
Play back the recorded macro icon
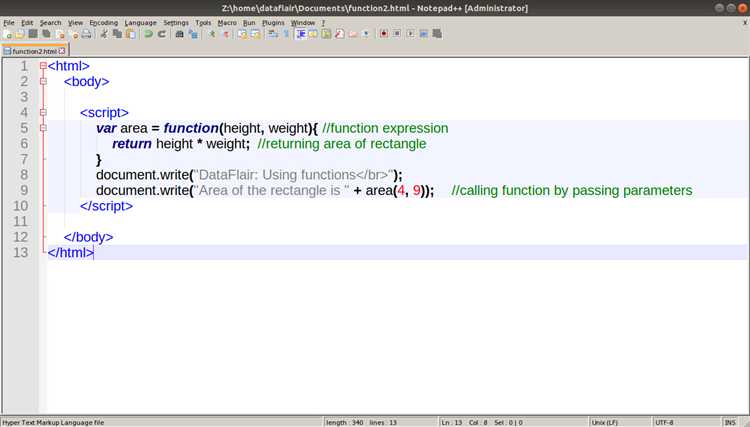coord(410,34)
